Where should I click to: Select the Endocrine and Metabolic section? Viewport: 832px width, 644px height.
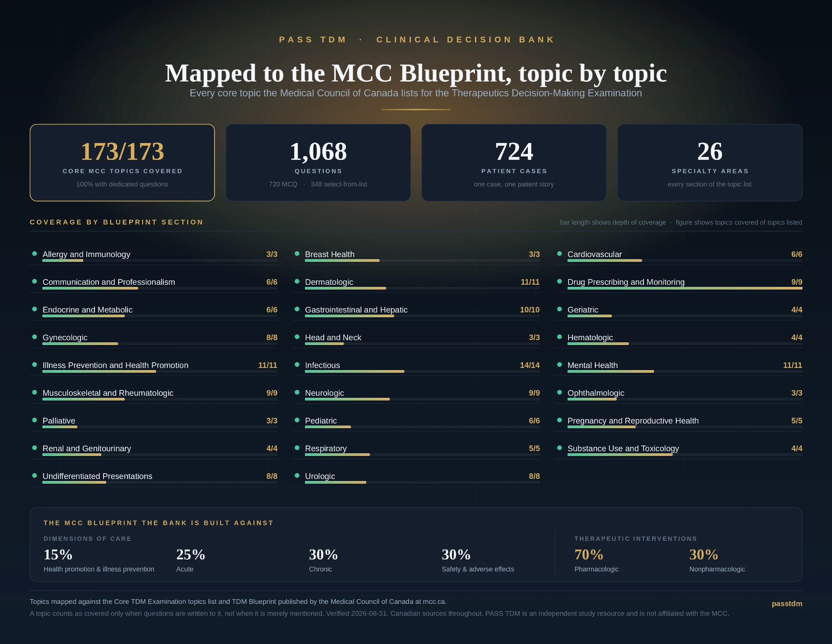[88, 310]
